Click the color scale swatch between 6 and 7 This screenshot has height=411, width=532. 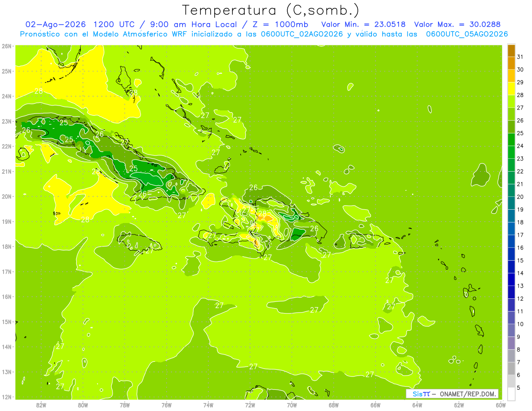pyautogui.click(x=511, y=368)
